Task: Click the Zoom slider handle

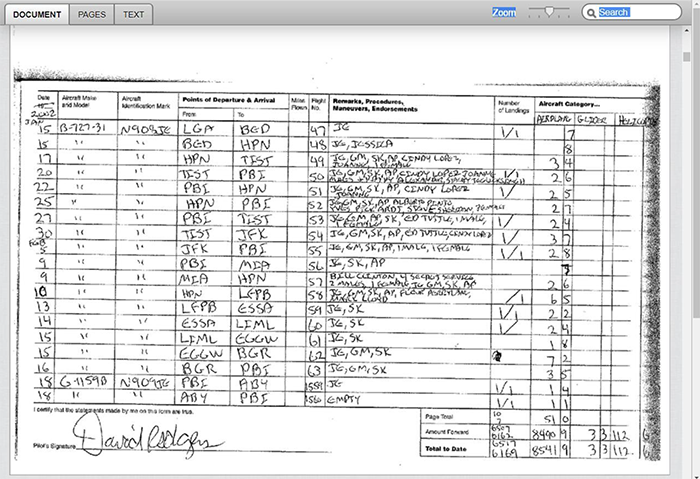Action: pos(549,12)
